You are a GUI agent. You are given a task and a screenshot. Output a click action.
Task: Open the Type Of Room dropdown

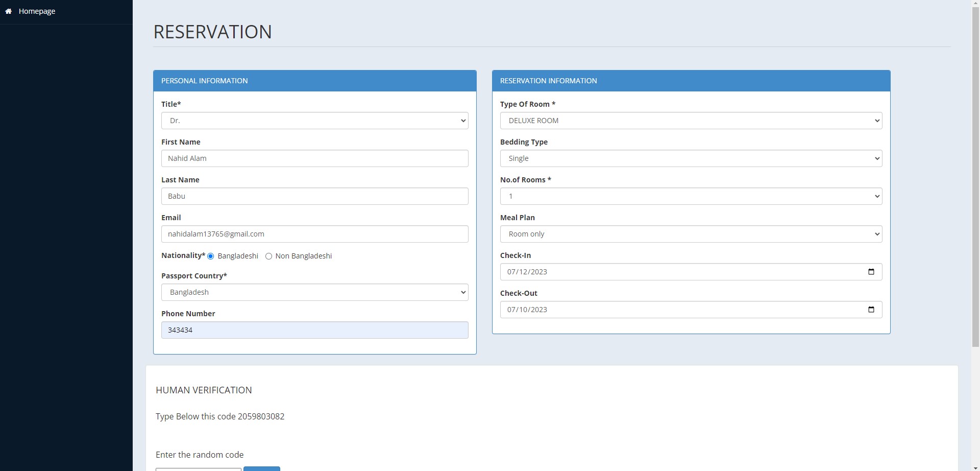point(691,121)
